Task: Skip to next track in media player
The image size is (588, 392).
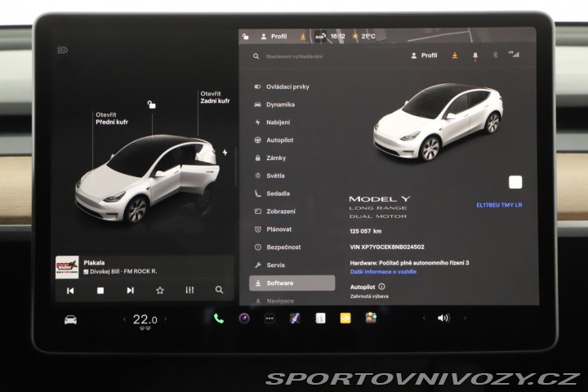Action: [x=130, y=291]
